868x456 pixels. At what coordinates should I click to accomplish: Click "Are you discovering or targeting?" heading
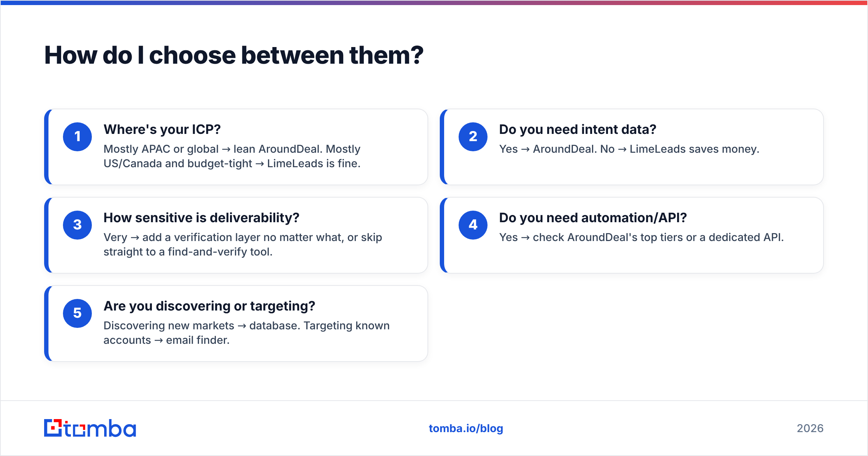[209, 306]
